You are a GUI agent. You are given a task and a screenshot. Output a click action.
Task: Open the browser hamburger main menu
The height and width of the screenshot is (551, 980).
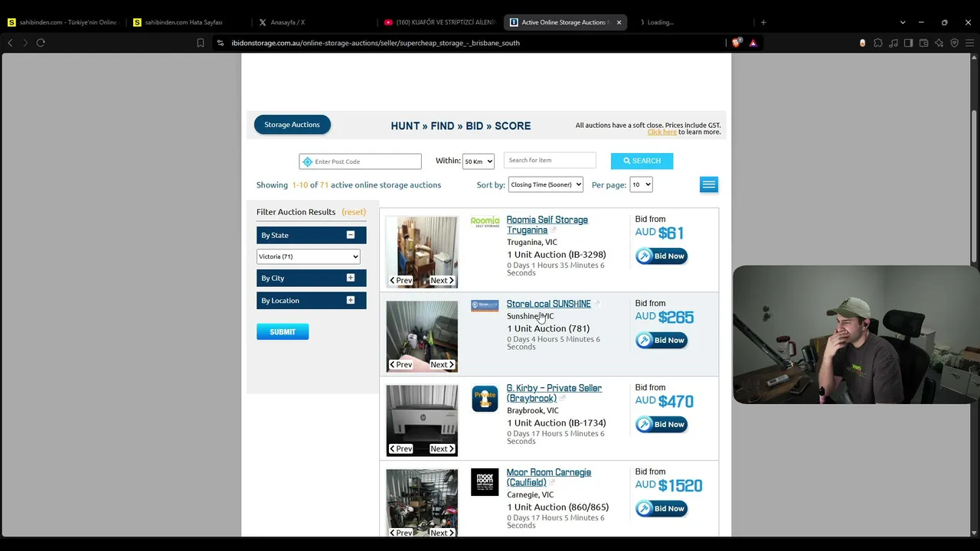point(969,43)
